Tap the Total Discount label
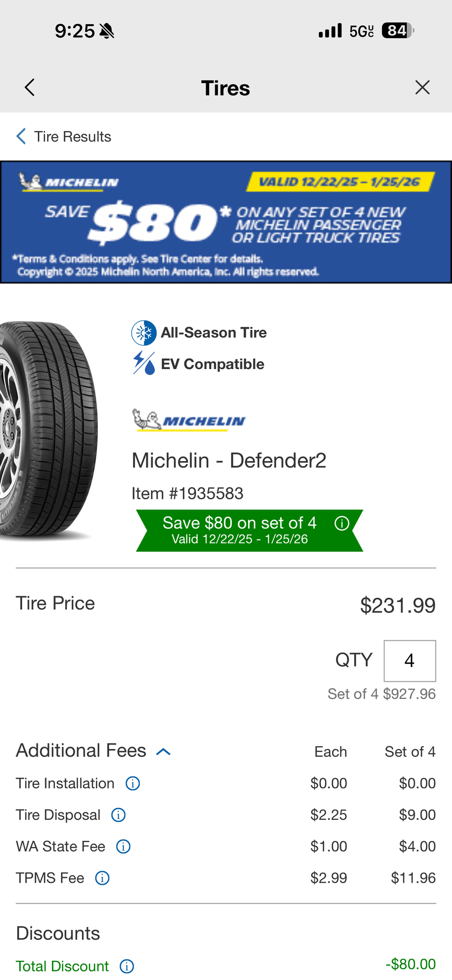 (62, 966)
